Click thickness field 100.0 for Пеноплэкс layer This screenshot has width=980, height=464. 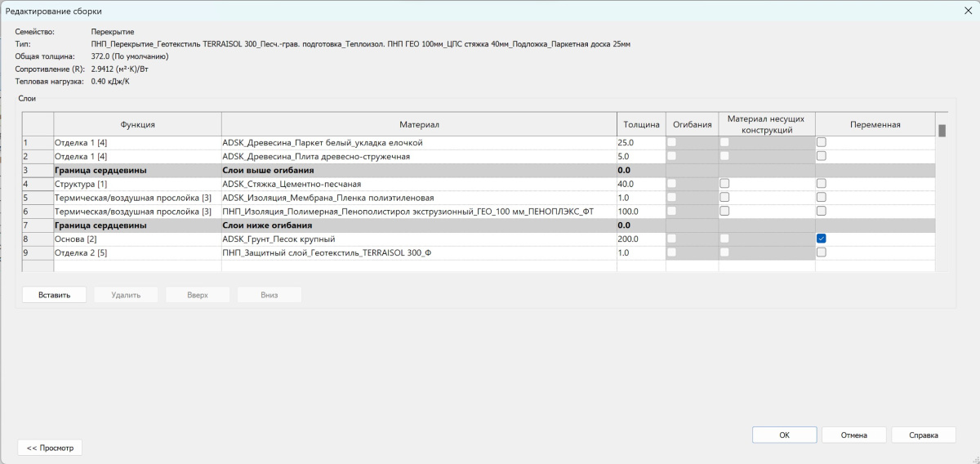pos(640,212)
